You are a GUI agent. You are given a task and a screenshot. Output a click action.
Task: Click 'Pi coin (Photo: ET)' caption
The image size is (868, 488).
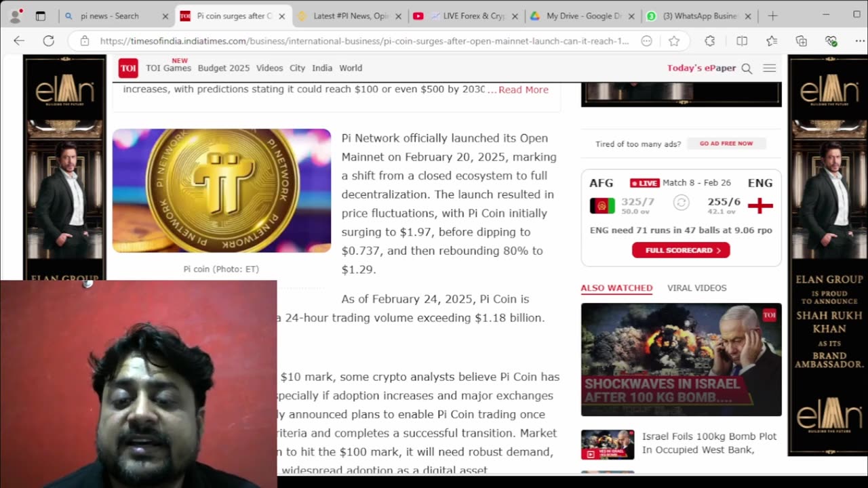221,269
